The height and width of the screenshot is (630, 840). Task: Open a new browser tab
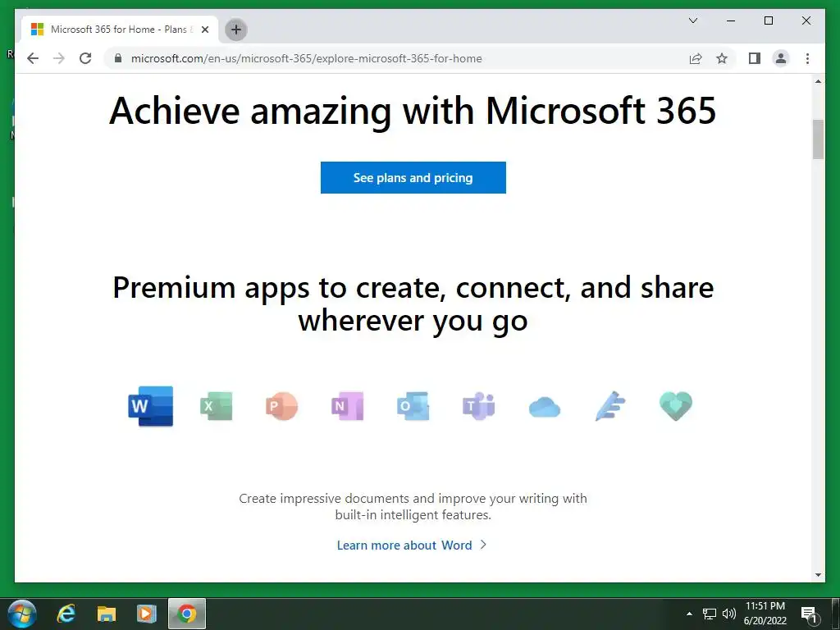[x=236, y=30]
